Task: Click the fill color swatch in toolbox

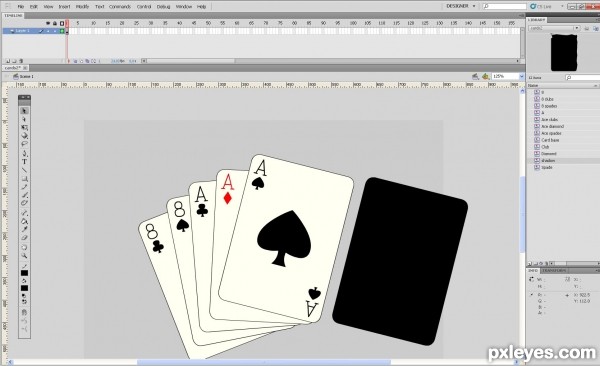Action: point(24,288)
